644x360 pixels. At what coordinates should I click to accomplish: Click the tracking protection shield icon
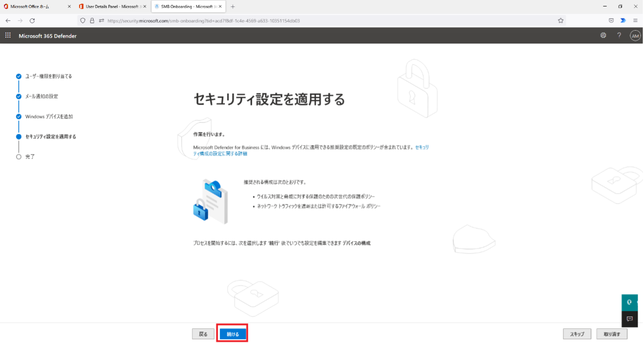tap(83, 21)
